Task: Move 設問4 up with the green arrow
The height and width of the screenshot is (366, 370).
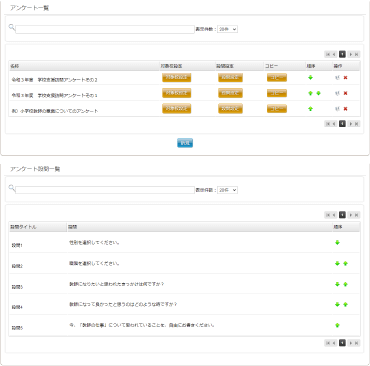Action: (345, 304)
